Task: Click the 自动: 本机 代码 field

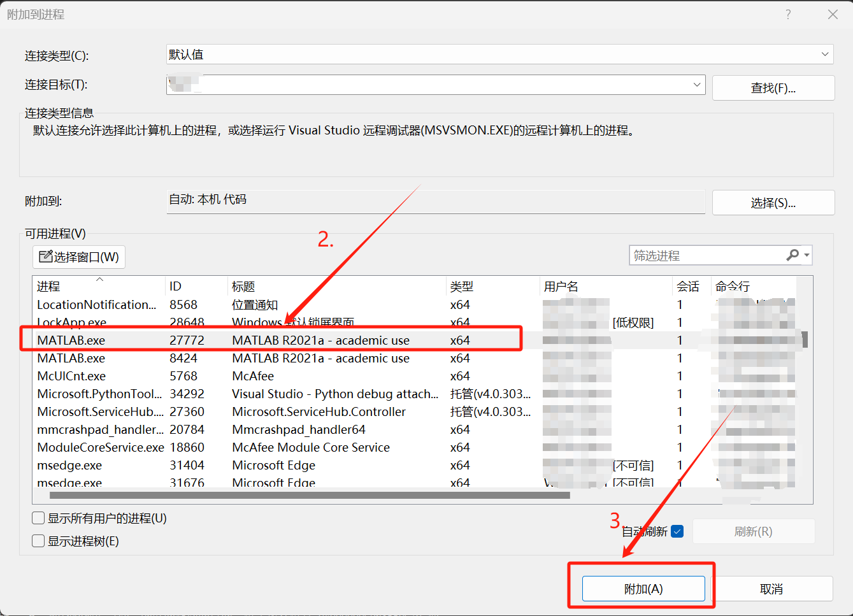Action: tap(436, 201)
